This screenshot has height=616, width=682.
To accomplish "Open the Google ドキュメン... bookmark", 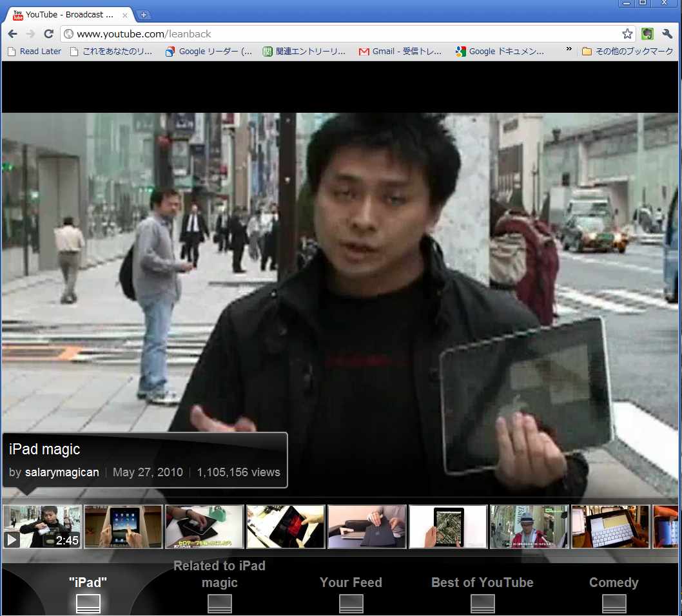I will tap(500, 52).
